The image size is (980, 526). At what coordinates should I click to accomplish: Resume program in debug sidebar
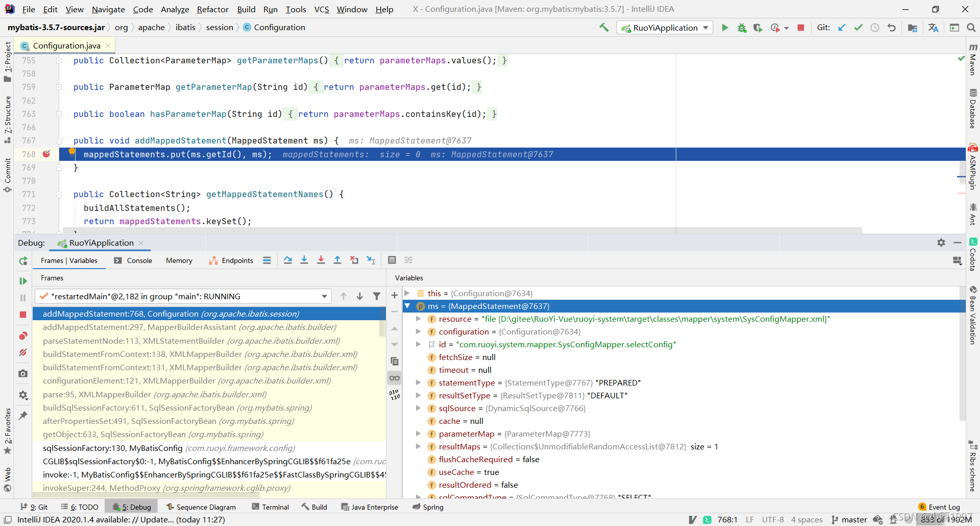[x=23, y=281]
